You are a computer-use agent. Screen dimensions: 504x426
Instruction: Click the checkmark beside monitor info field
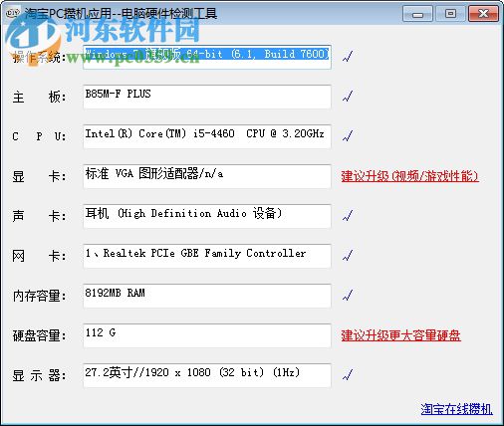(348, 374)
